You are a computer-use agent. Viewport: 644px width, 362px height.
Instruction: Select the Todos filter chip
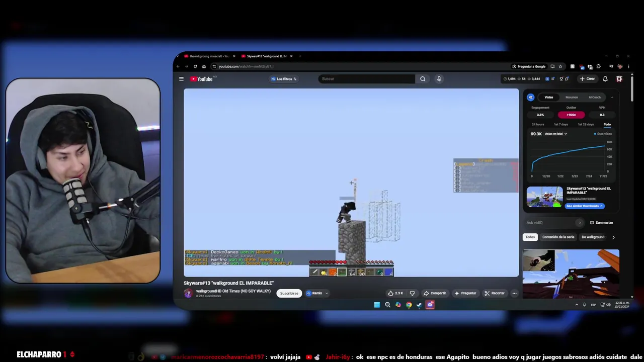[530, 237]
